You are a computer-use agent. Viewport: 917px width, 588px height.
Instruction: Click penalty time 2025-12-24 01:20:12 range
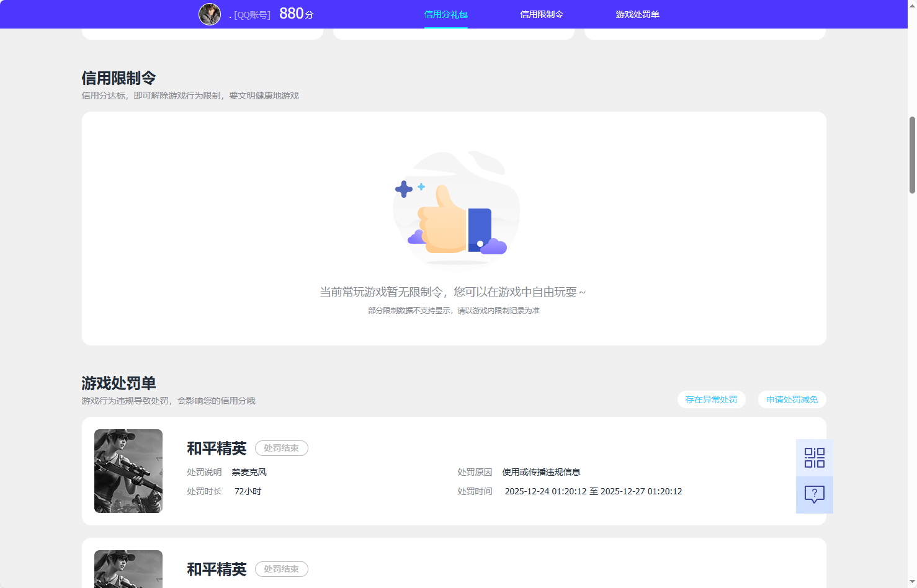pyautogui.click(x=594, y=491)
